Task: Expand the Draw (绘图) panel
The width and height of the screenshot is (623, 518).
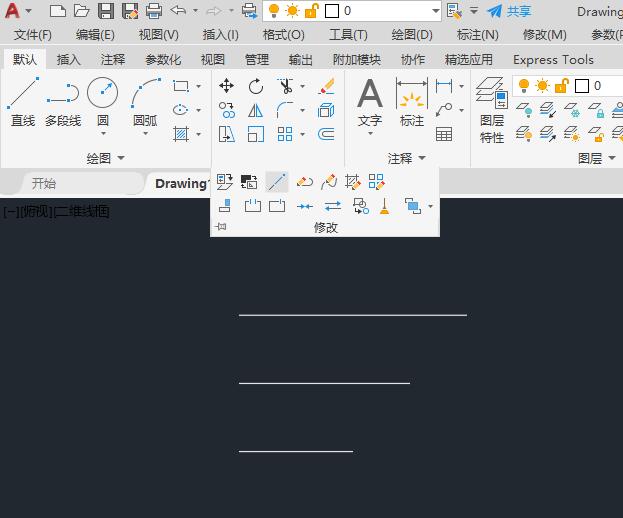Action: 105,158
